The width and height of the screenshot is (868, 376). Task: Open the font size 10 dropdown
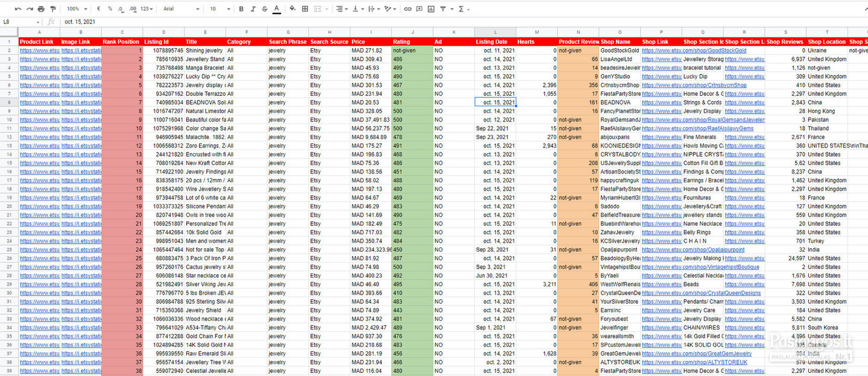tap(220, 9)
